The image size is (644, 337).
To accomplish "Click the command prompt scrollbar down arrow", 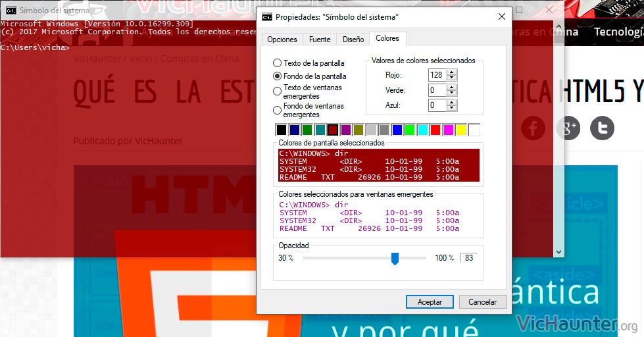I will (x=558, y=252).
